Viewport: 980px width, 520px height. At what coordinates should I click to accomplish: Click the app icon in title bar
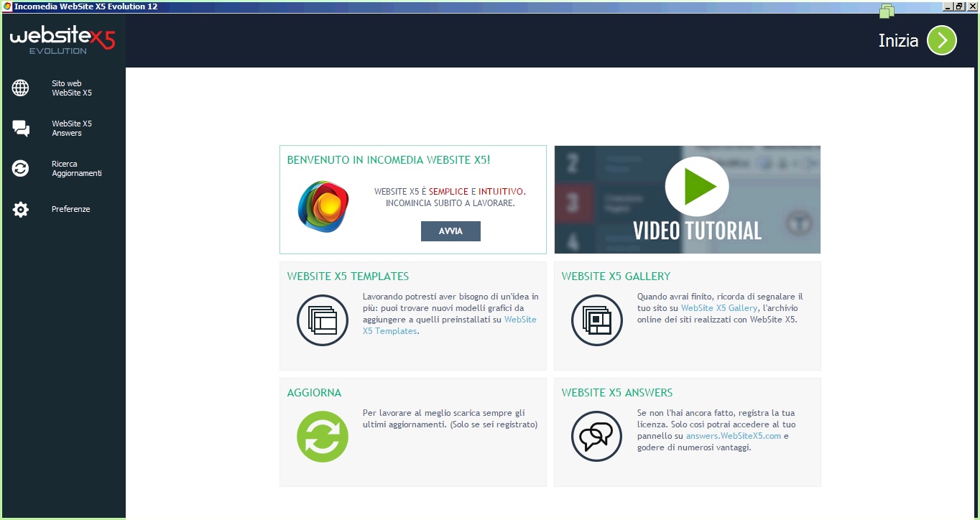pos(8,6)
